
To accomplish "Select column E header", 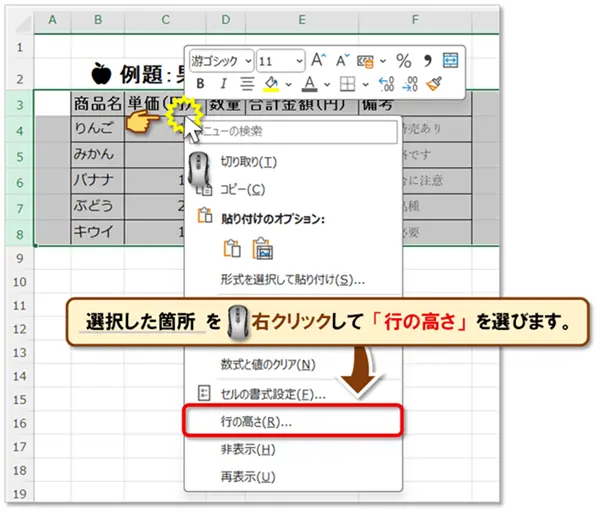I will click(302, 20).
